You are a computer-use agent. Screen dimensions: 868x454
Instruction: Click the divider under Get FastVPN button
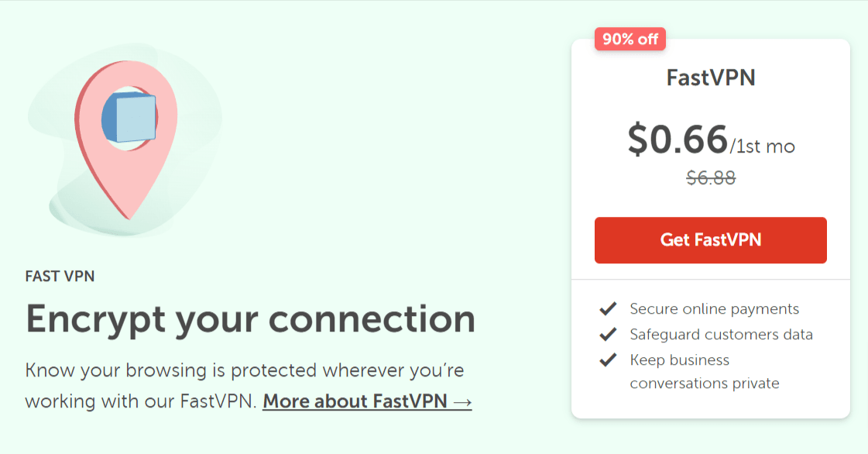[710, 277]
